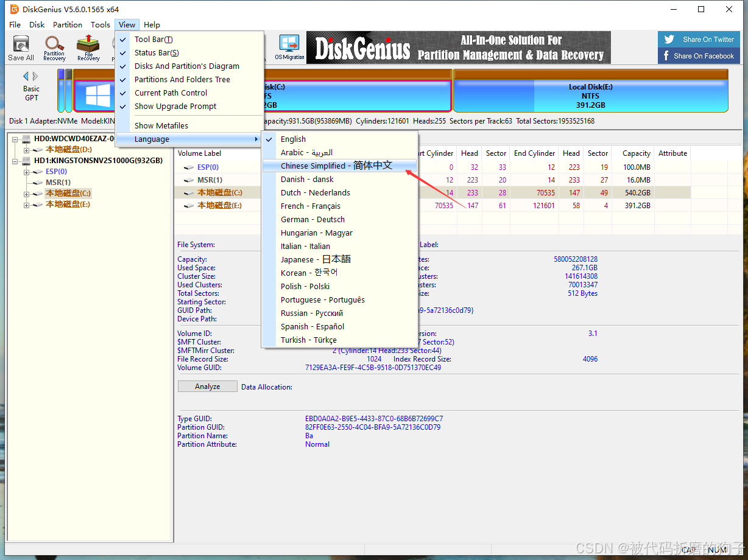Click Share On Twitter button
748x560 pixels.
699,40
